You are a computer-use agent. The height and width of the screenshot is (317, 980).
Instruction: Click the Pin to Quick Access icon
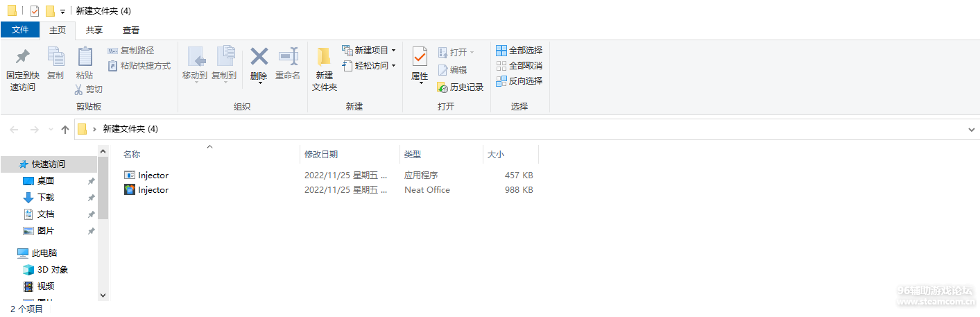22,57
